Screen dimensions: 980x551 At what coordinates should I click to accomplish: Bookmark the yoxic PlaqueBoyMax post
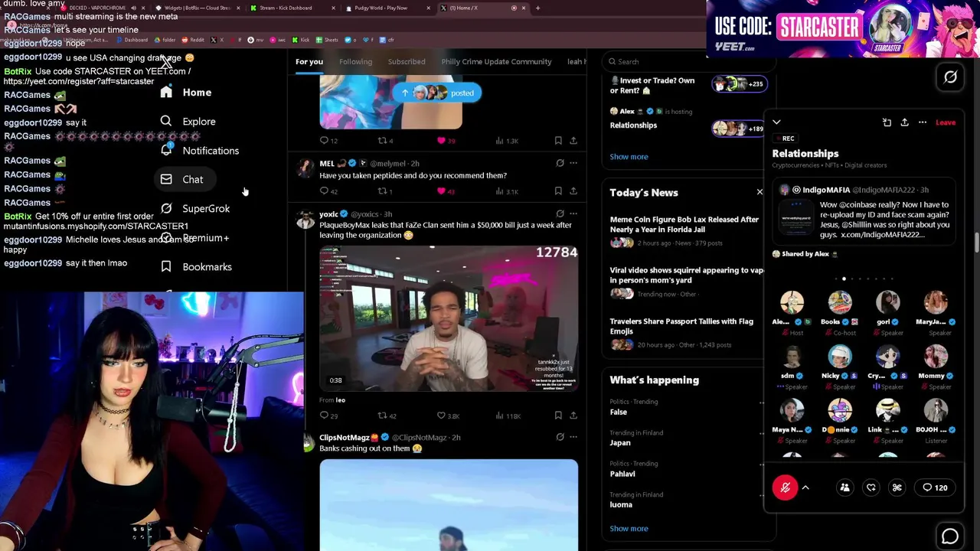[558, 416]
